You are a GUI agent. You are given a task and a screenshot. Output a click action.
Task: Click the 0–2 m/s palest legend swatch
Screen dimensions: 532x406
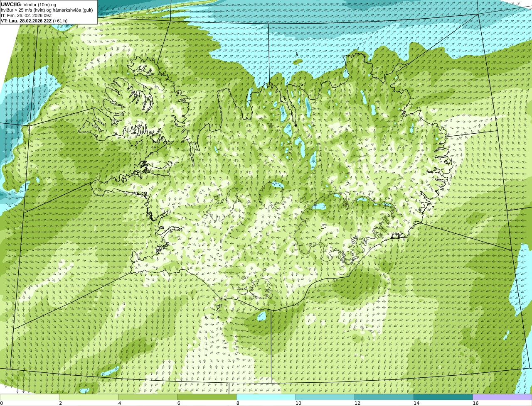coord(30,397)
